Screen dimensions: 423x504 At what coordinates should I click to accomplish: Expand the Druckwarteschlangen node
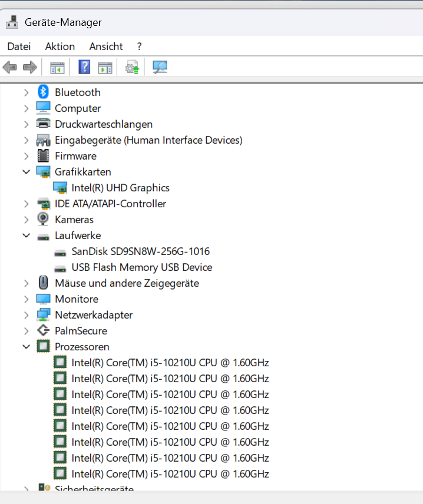coord(27,124)
